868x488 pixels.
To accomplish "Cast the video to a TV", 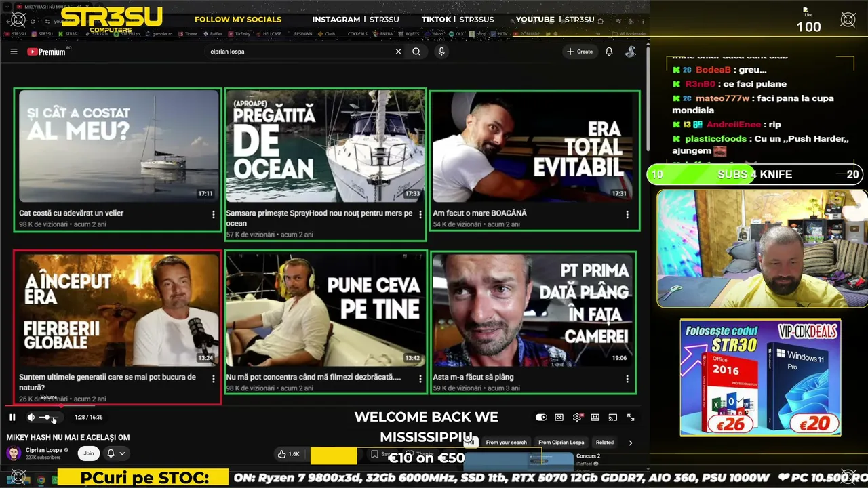I will [612, 418].
